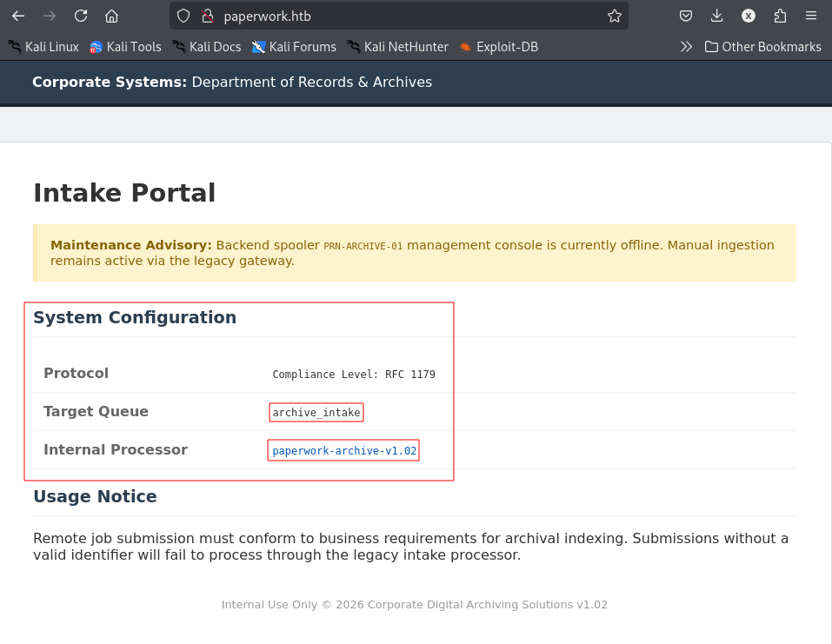Click the Protocol row label
832x644 pixels.
[76, 373]
